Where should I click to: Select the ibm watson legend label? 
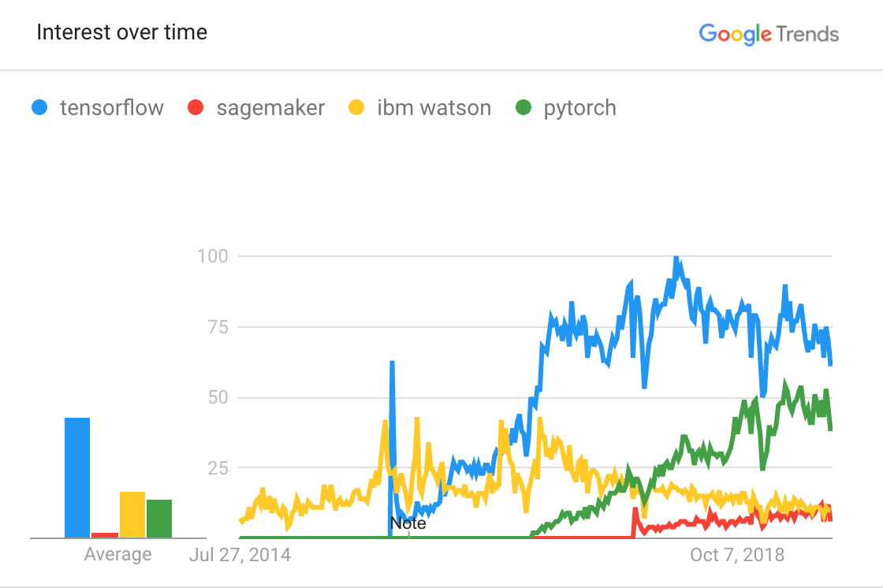coord(434,108)
